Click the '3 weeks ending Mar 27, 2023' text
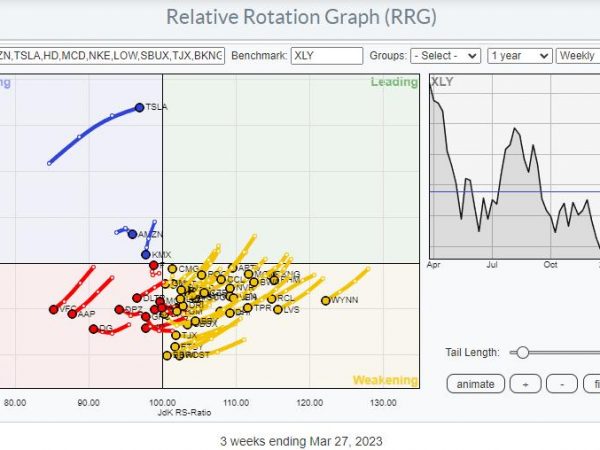The width and height of the screenshot is (600, 450). 301,441
